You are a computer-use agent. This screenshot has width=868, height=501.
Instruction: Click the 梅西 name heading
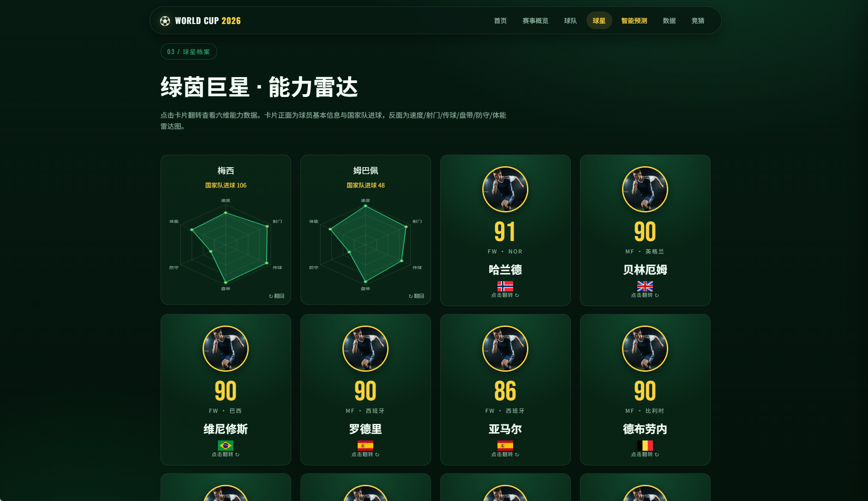[x=226, y=171]
